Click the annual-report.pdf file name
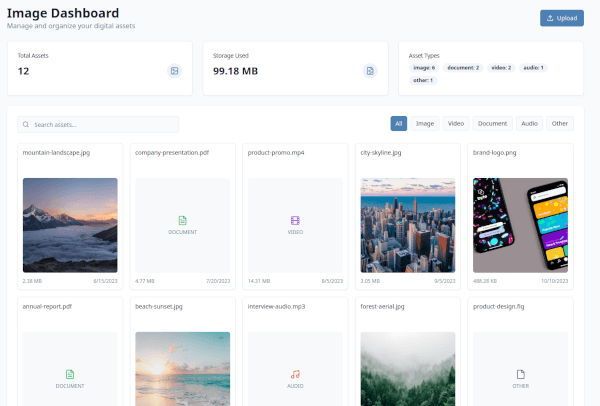This screenshot has height=406, width=600. (x=47, y=307)
